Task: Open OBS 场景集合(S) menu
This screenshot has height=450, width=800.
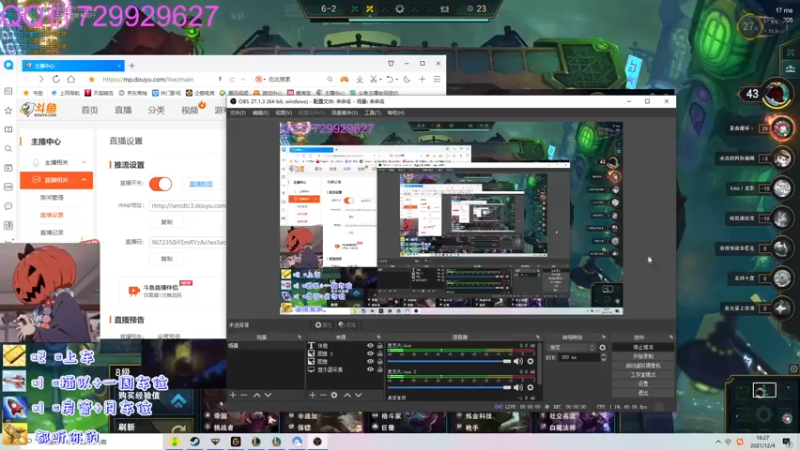Action: [344, 113]
